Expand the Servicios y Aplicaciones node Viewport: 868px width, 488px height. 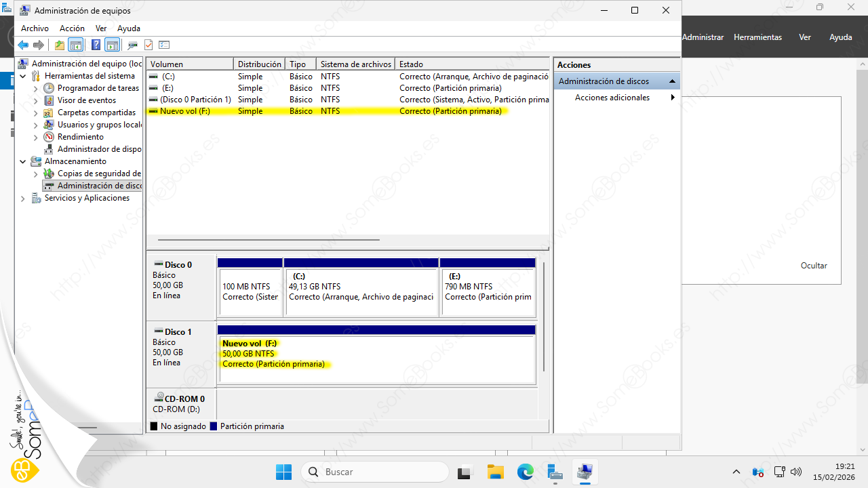point(23,199)
